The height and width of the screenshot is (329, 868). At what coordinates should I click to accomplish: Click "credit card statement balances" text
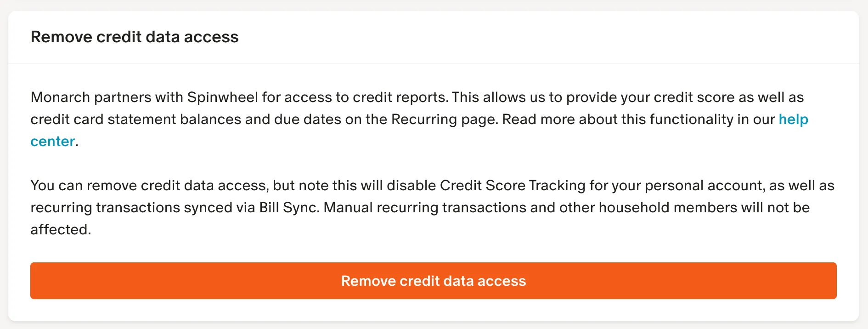135,119
